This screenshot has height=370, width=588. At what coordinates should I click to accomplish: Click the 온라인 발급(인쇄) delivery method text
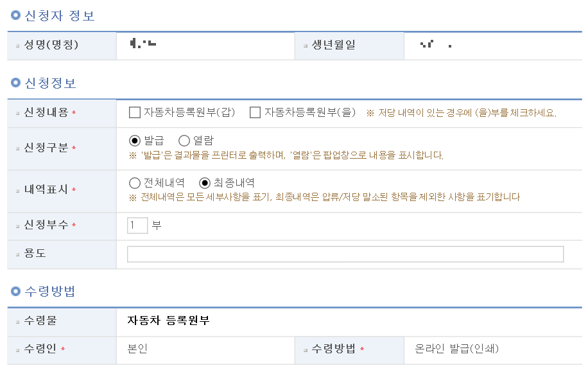pyautogui.click(x=457, y=349)
